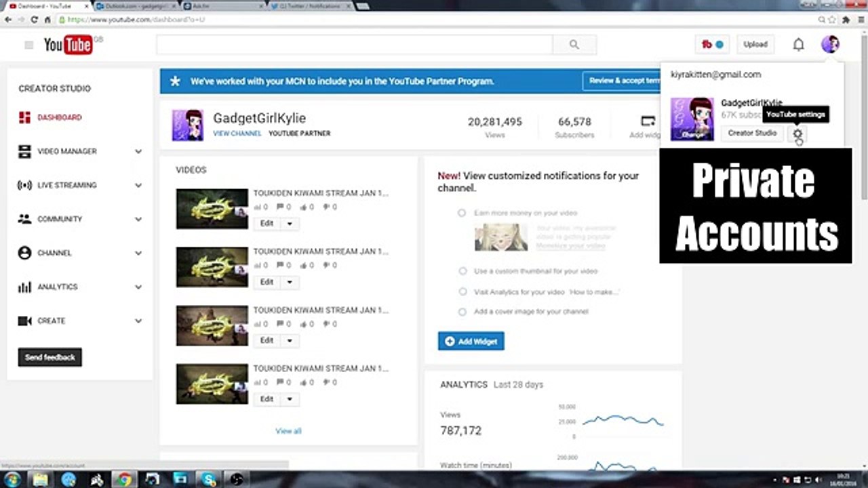The image size is (868, 488).
Task: Go to the YouTube home logo
Action: coord(68,45)
